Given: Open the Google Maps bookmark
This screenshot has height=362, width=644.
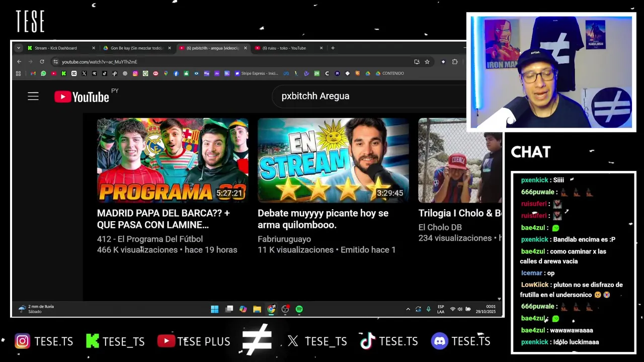Looking at the screenshot, I should pyautogui.click(x=166, y=73).
